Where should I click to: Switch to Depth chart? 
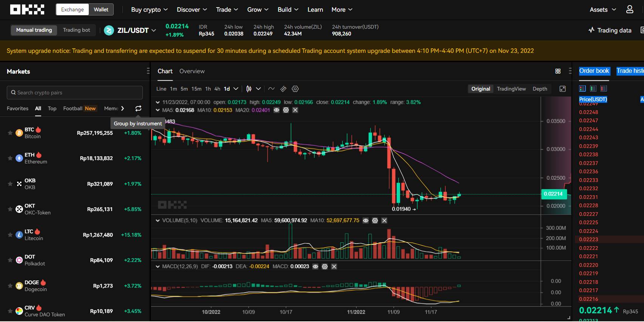540,89
